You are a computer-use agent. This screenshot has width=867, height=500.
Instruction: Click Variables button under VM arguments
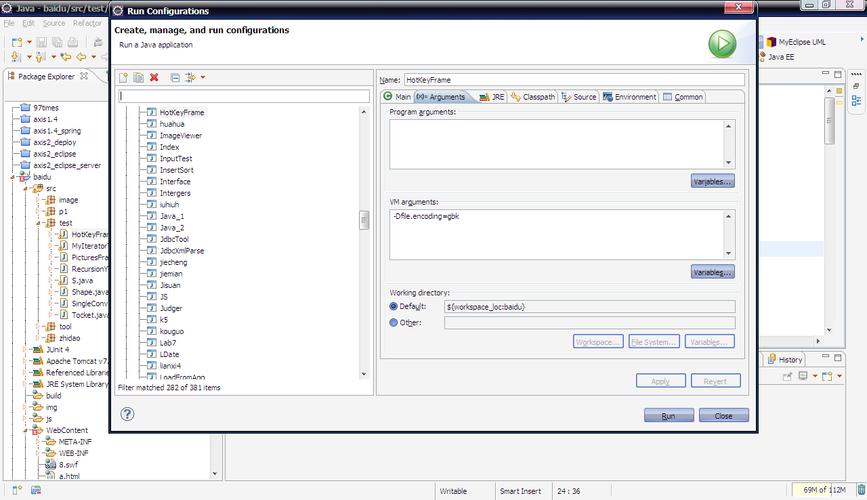tap(712, 272)
